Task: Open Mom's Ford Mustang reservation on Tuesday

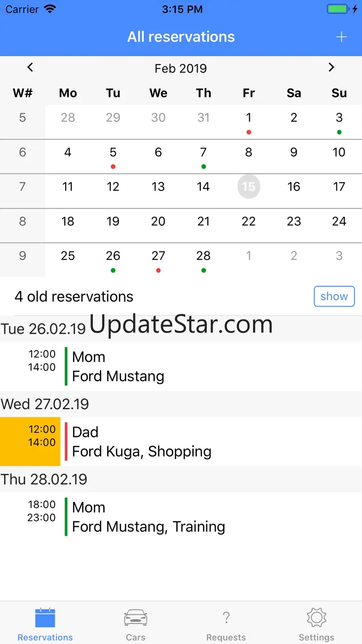Action: click(186, 366)
